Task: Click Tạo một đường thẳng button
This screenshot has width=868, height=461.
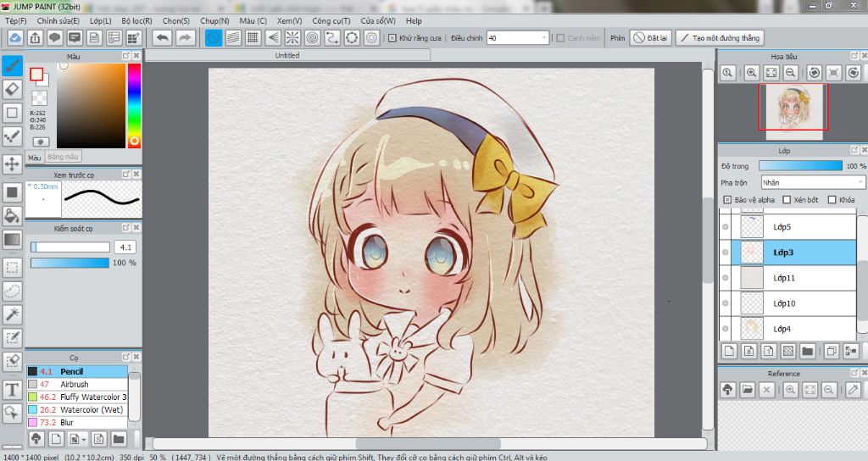Action: (720, 37)
